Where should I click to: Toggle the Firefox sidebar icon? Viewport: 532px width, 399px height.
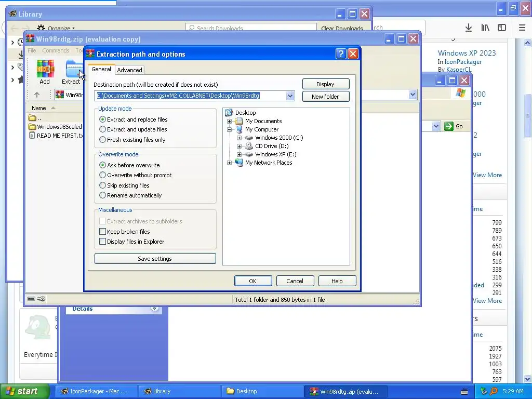(x=502, y=28)
